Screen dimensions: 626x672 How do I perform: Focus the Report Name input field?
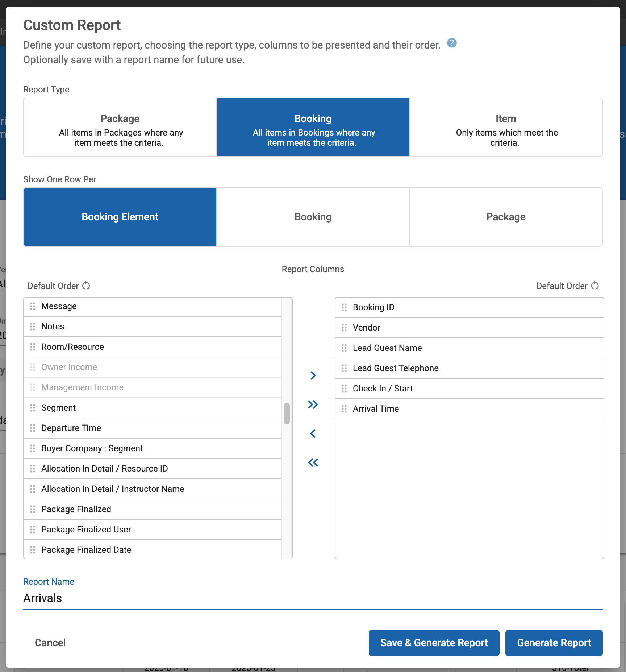(313, 598)
